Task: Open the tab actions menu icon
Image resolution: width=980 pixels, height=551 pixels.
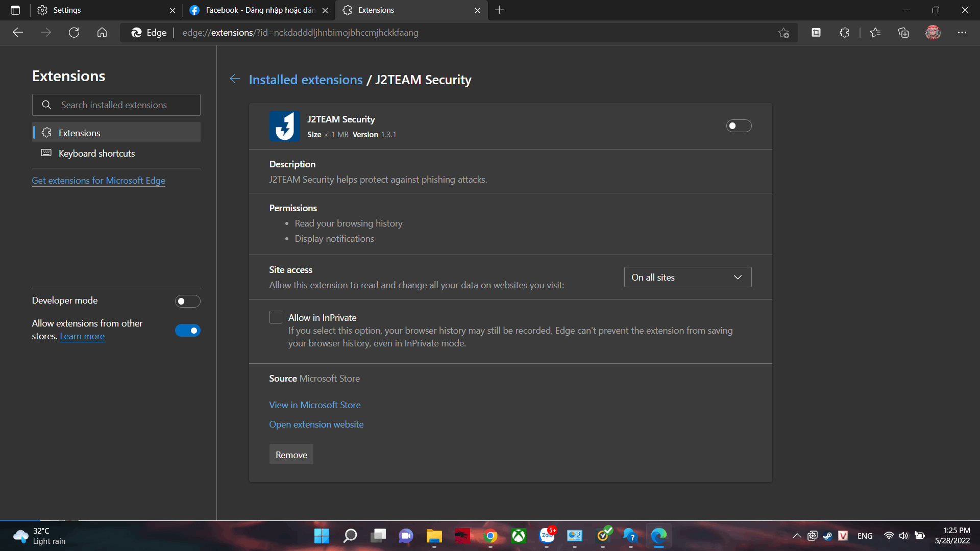Action: click(15, 10)
